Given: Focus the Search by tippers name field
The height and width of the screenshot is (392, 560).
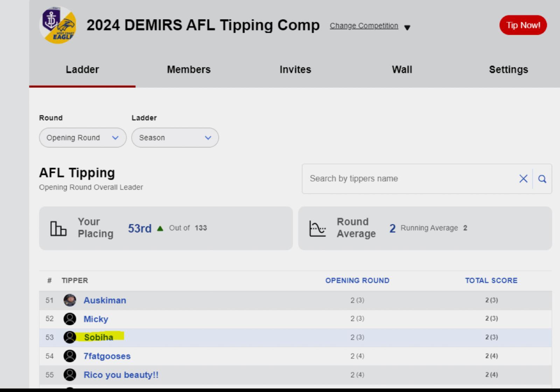Looking at the screenshot, I should point(409,179).
